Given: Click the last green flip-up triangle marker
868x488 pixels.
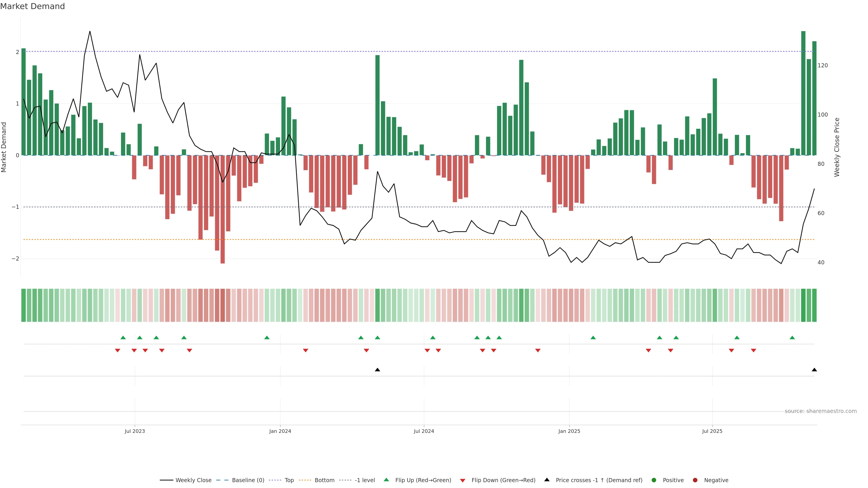Looking at the screenshot, I should pyautogui.click(x=792, y=338).
